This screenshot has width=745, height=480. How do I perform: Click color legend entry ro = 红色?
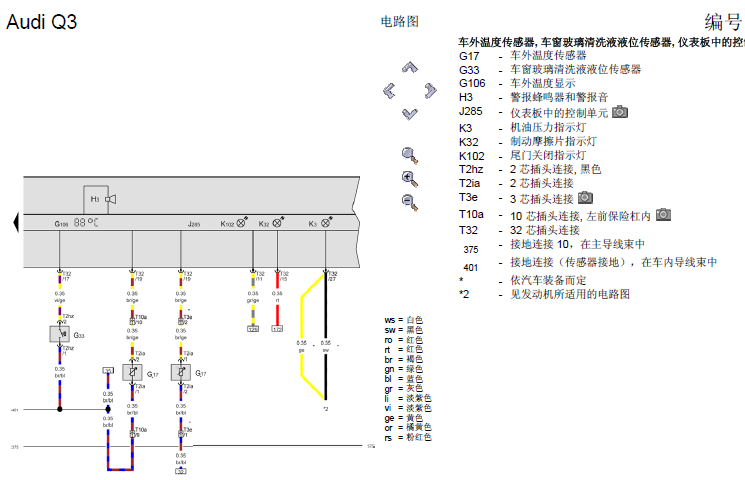(403, 340)
